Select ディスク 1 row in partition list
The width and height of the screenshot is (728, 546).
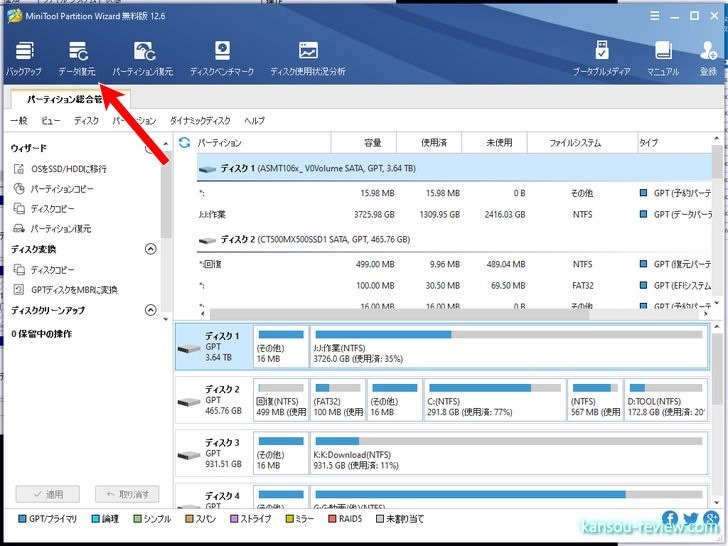(x=454, y=168)
